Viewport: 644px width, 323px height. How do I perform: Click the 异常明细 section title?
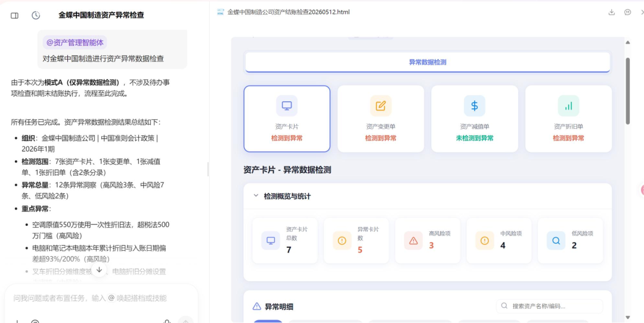[x=279, y=306]
